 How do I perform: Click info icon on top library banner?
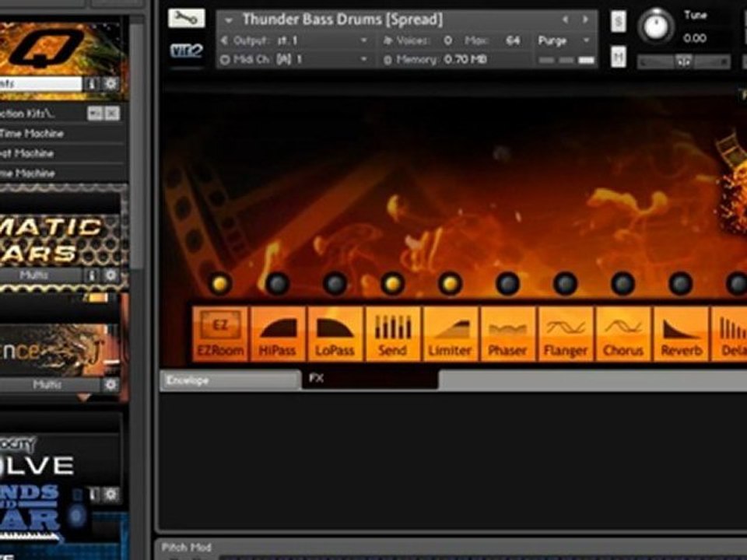[91, 84]
